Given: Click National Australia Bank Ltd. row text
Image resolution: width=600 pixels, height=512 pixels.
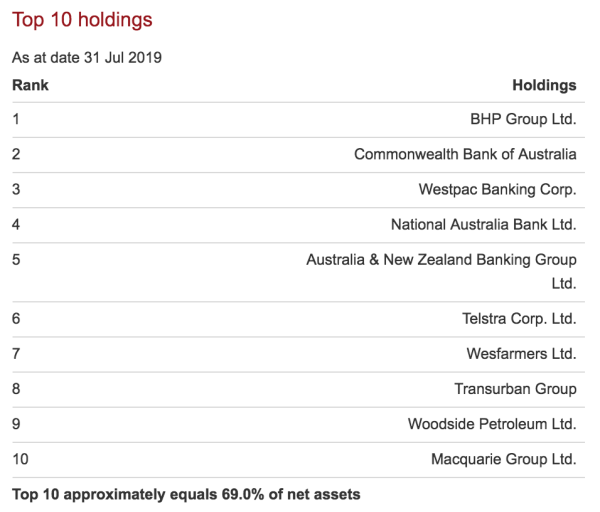Looking at the screenshot, I should click(483, 224).
